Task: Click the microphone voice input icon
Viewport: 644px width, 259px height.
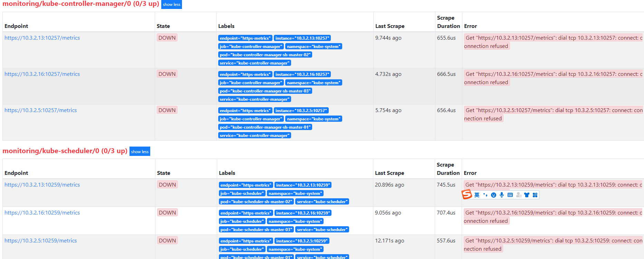Action: coord(502,195)
